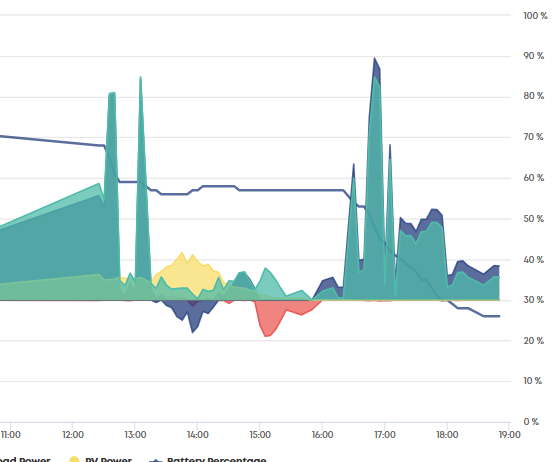Image resolution: width=552 pixels, height=462 pixels.
Task: Click the battery line plateau at 16:00
Action: [x=322, y=190]
